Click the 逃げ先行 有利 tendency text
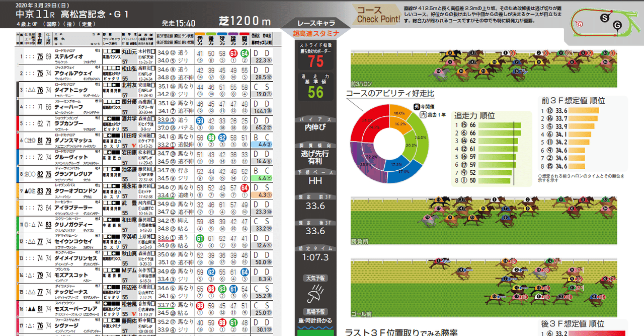This screenshot has width=644, height=336. [x=315, y=157]
